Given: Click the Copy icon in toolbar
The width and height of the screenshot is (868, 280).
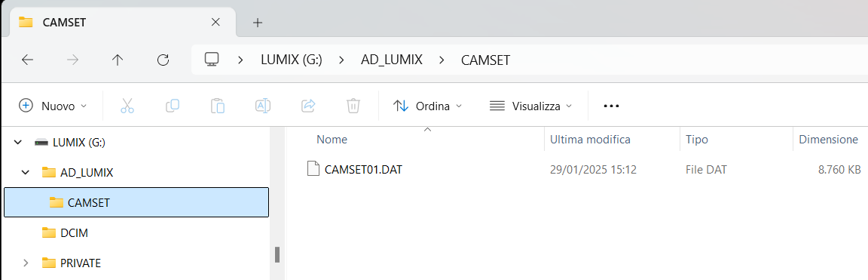Looking at the screenshot, I should (173, 106).
